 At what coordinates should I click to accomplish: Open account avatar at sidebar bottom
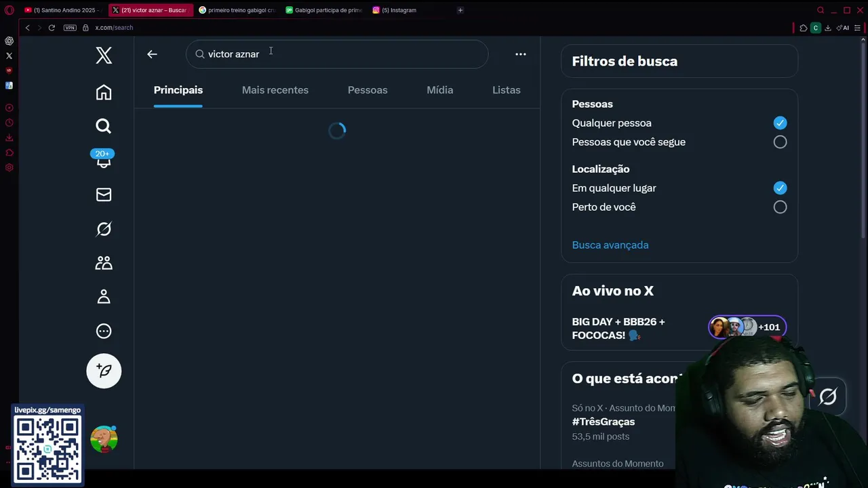click(x=104, y=439)
